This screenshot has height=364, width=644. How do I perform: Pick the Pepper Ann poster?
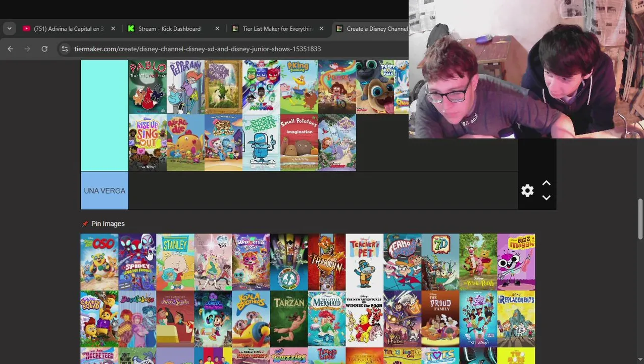click(185, 87)
